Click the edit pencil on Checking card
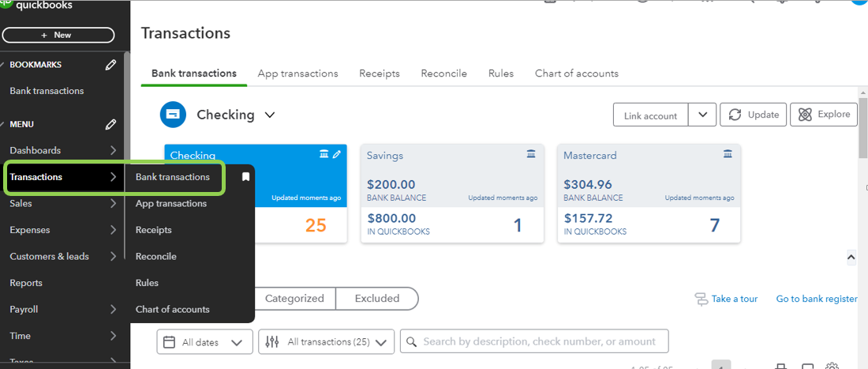Image resolution: width=868 pixels, height=369 pixels. tap(337, 154)
